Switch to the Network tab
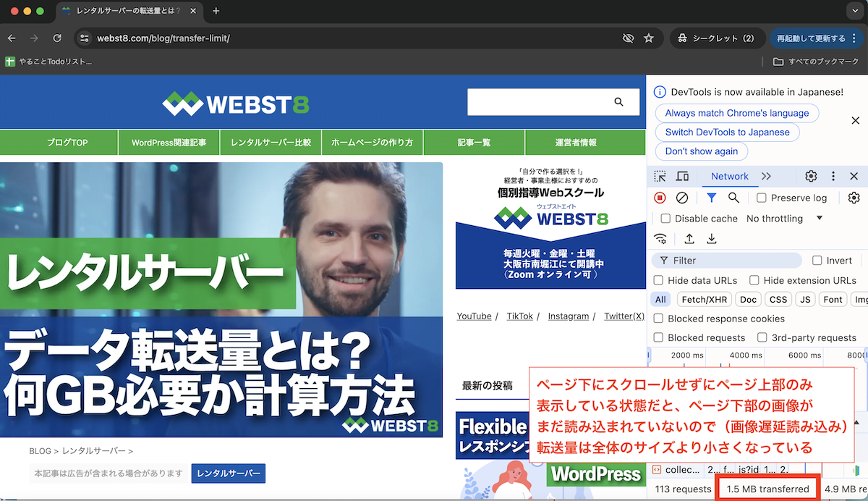The image size is (868, 501). (x=729, y=176)
